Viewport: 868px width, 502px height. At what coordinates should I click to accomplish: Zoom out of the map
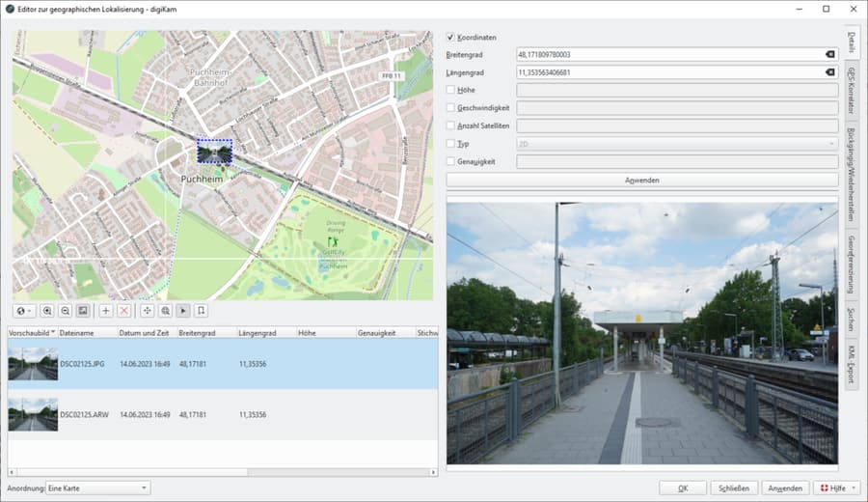(x=66, y=311)
